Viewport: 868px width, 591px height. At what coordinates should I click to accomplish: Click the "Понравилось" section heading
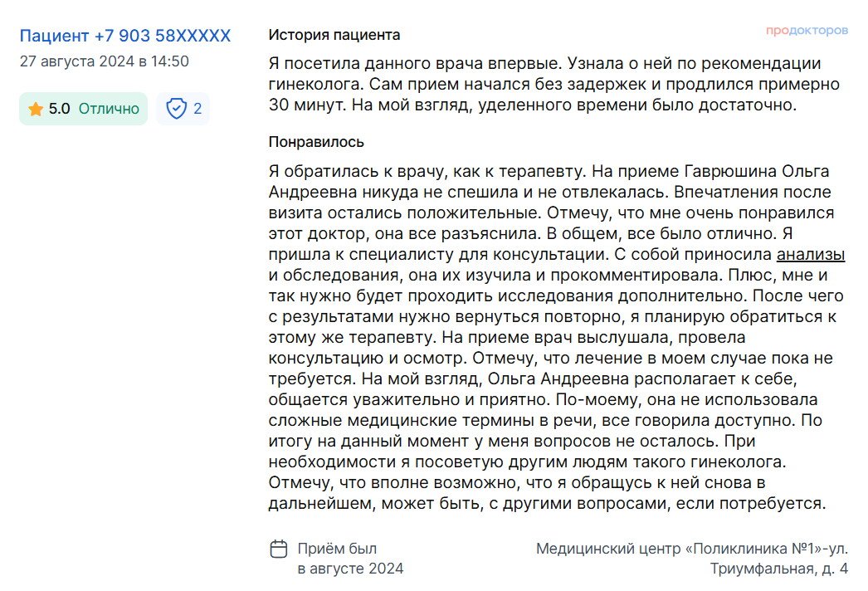[316, 142]
